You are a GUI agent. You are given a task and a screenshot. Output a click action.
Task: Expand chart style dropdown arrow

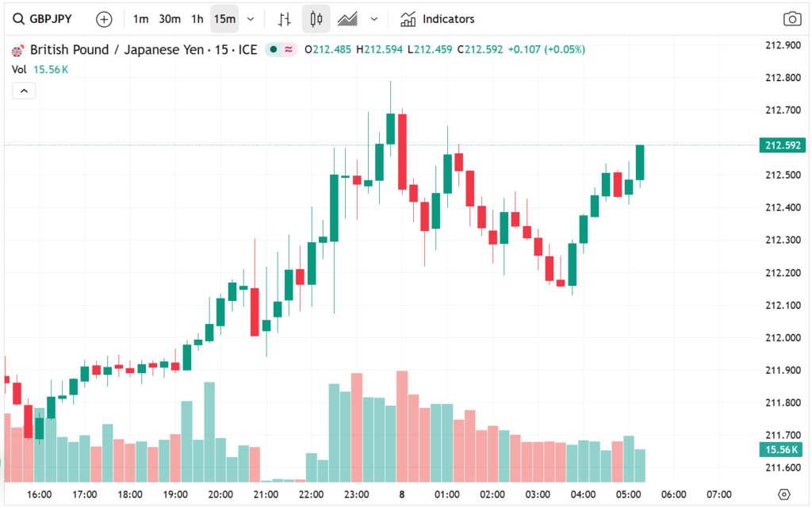(x=374, y=18)
